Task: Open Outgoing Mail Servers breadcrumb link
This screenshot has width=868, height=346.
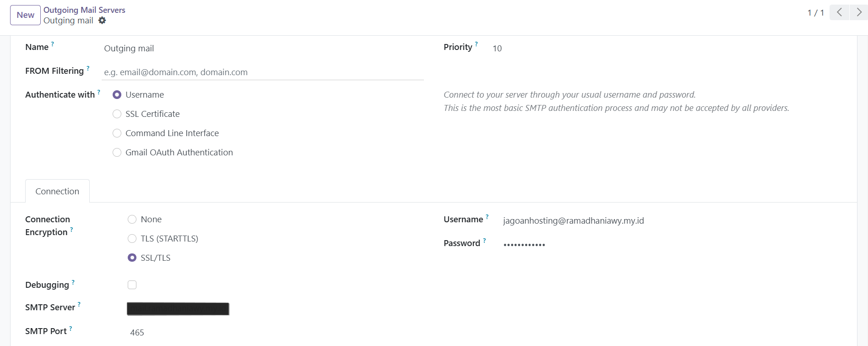Action: [x=84, y=10]
